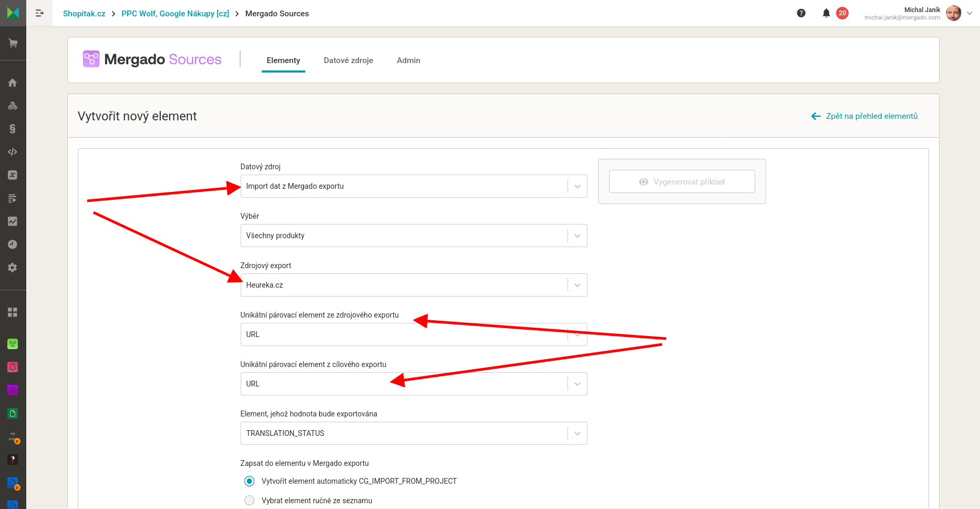
Task: Open the shopping cart sidebar icon
Action: pyautogui.click(x=13, y=43)
